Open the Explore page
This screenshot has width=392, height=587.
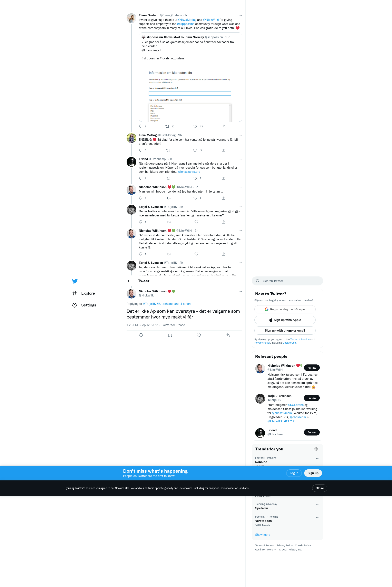coord(84,293)
